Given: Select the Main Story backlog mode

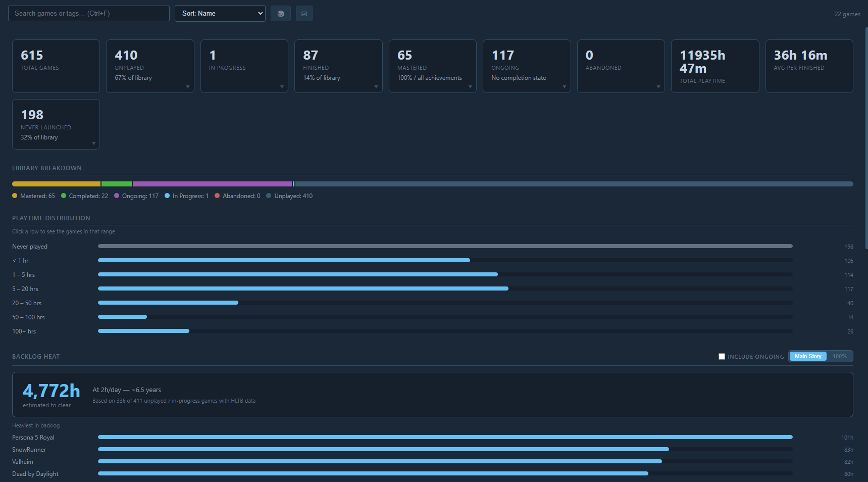Looking at the screenshot, I should tap(808, 357).
